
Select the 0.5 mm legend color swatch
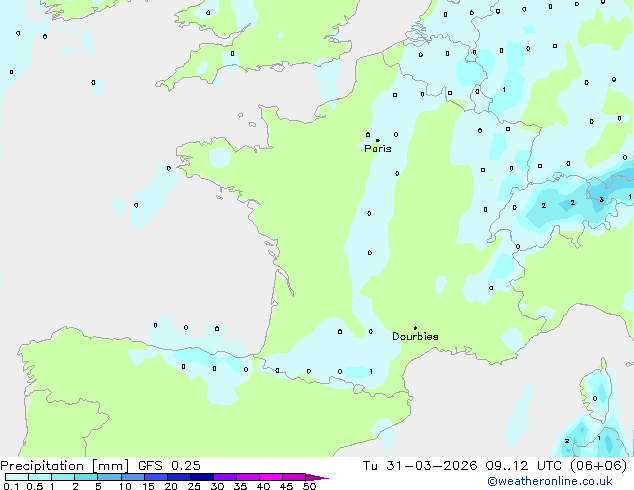[x=40, y=477]
